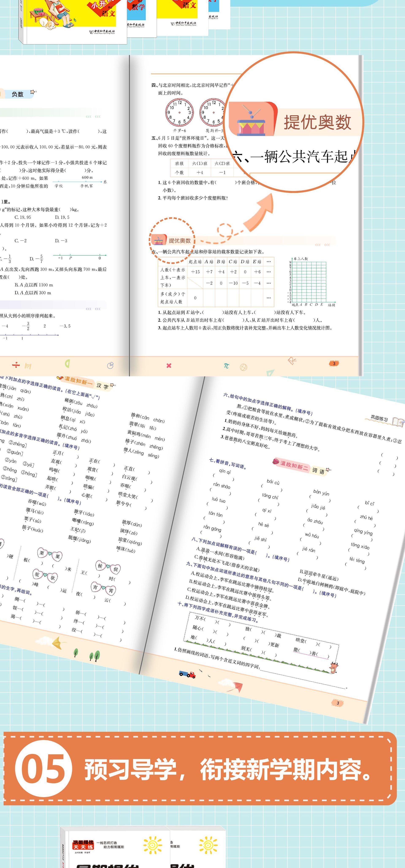Click the yellow paper airplane illustration
The height and width of the screenshot is (868, 405).
click(59, 643)
